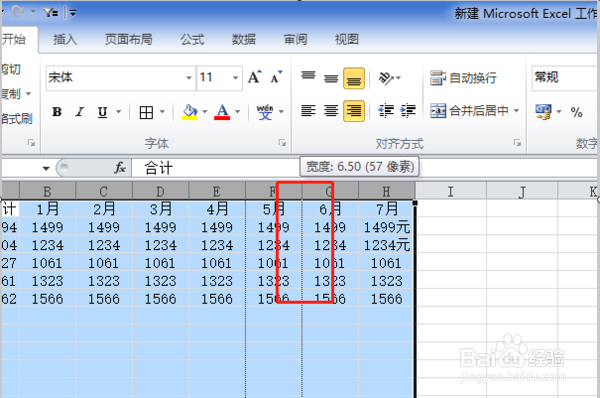The height and width of the screenshot is (398, 600).
Task: Switch to the 插入 tab
Action: click(x=65, y=39)
